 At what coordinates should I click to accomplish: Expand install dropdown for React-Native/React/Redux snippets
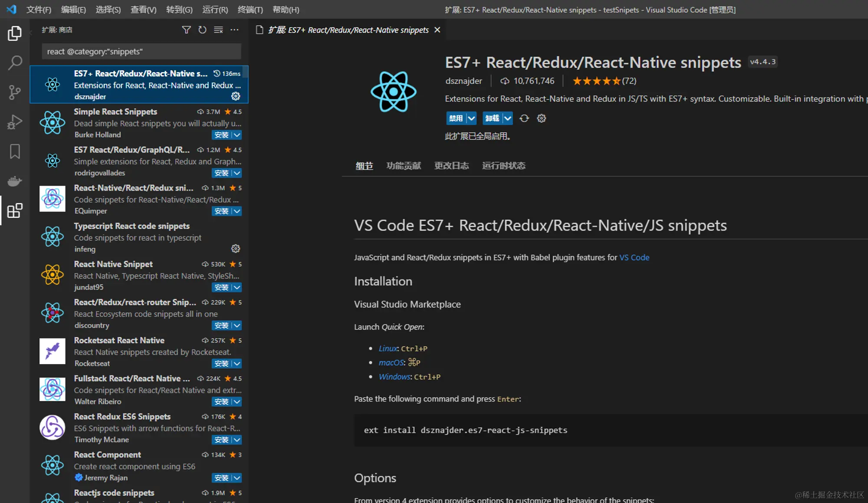click(237, 211)
